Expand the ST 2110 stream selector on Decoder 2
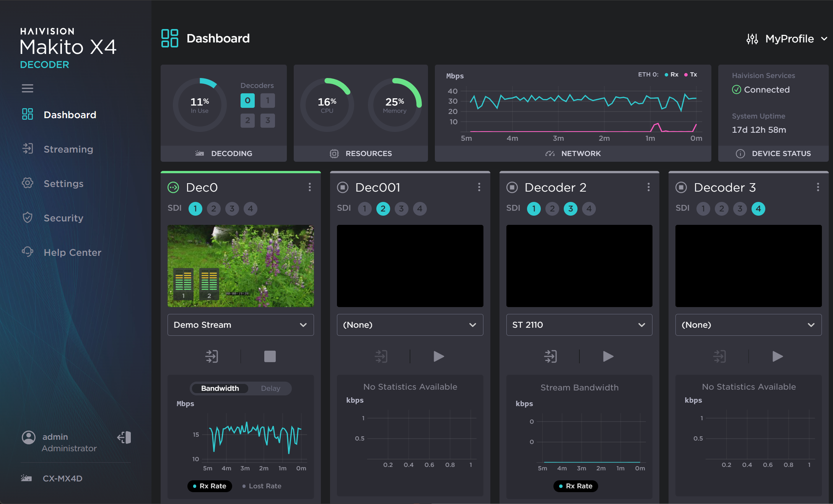Viewport: 833px width, 504px height. point(579,325)
